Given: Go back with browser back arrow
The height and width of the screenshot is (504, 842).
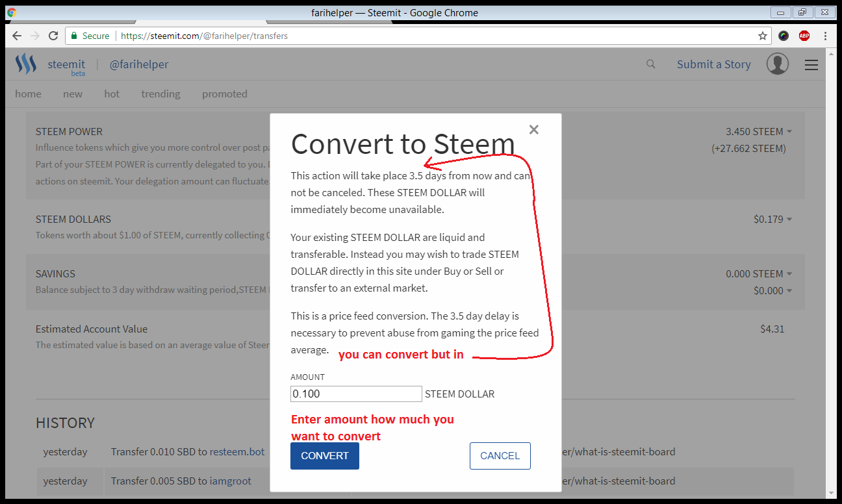Looking at the screenshot, I should (17, 36).
